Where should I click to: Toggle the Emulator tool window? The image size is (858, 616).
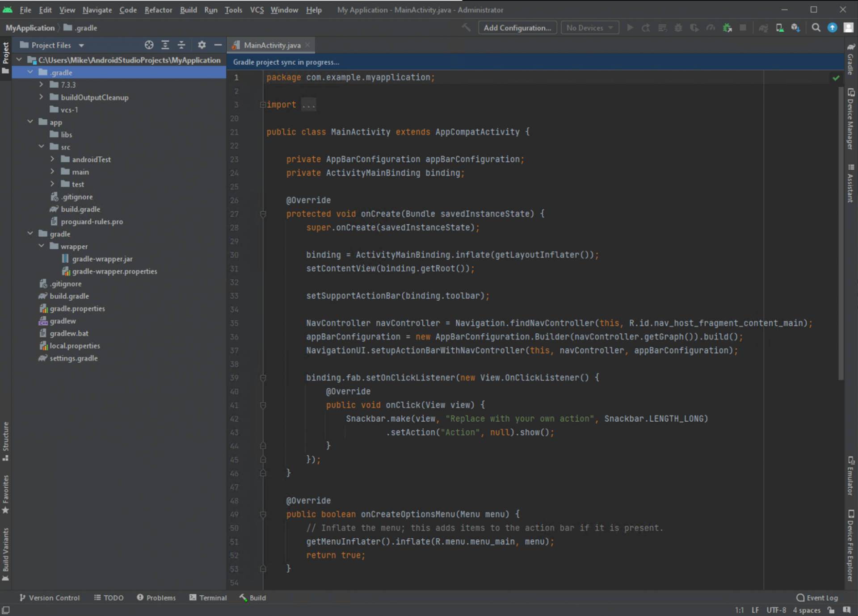coord(850,476)
